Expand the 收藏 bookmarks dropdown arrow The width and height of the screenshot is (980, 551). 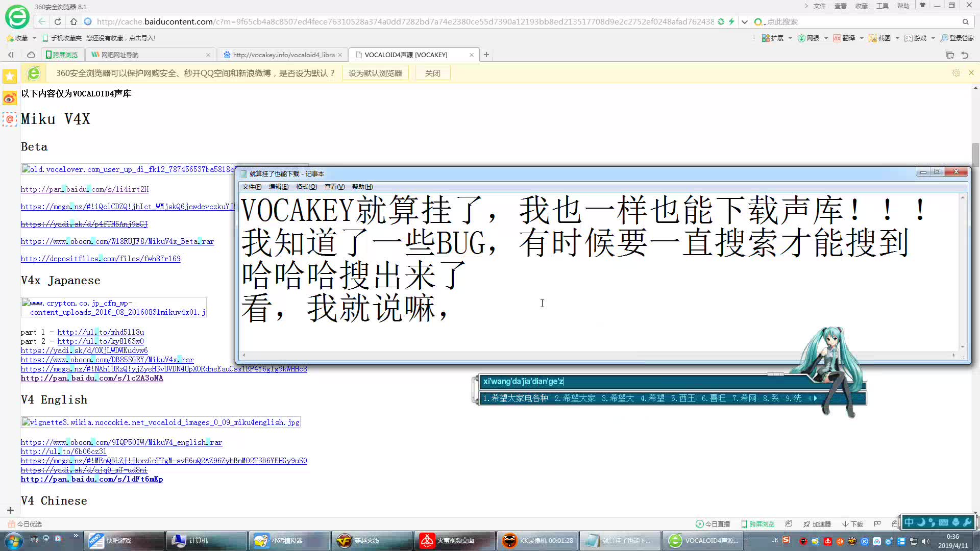point(34,38)
